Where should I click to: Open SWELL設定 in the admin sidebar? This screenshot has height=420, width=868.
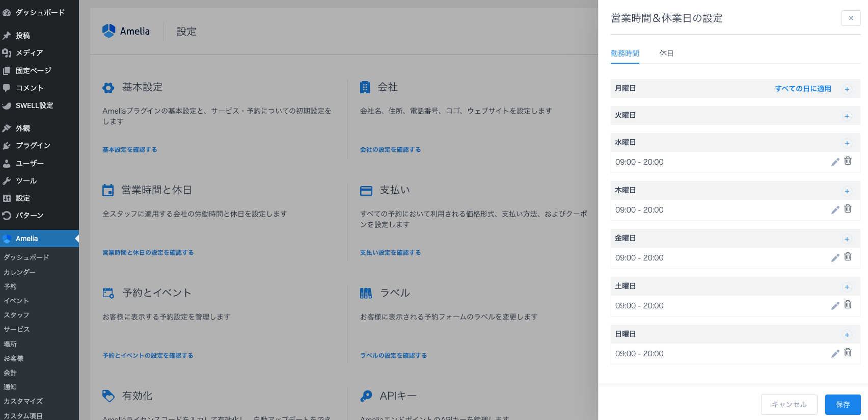click(34, 106)
